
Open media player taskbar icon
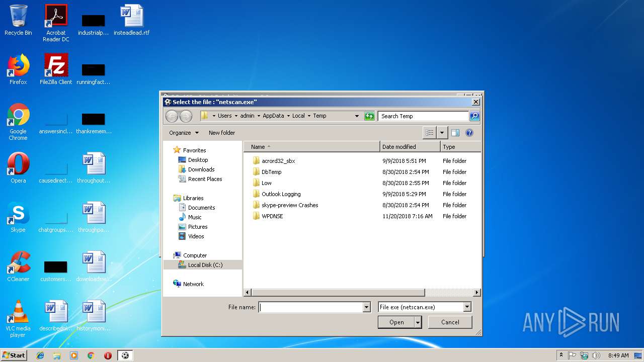pyautogui.click(x=74, y=355)
